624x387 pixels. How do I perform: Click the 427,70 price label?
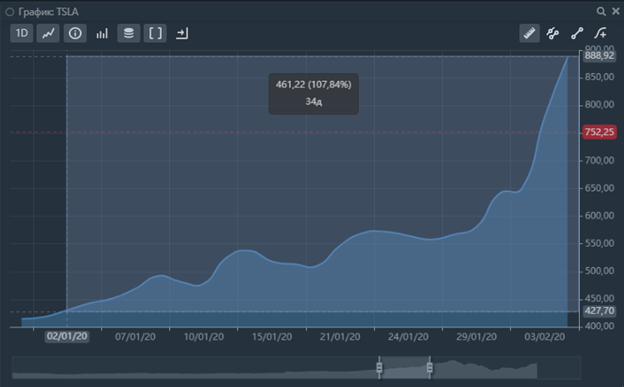click(599, 311)
